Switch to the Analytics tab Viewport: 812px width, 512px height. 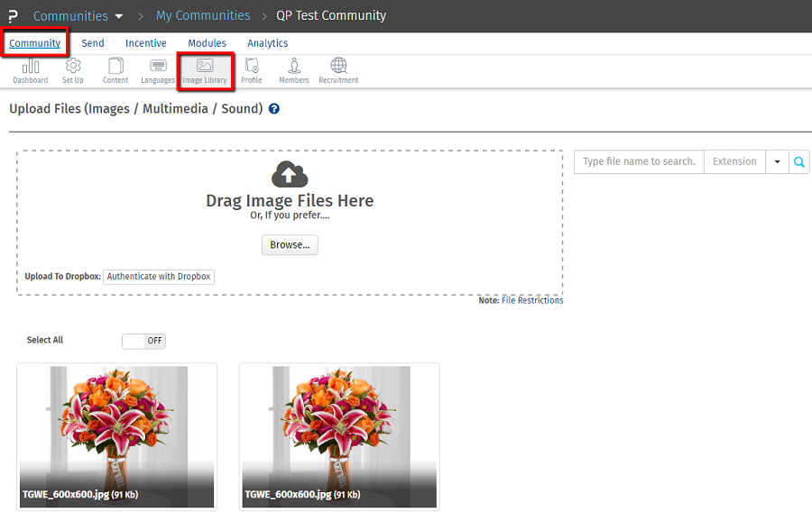point(268,43)
